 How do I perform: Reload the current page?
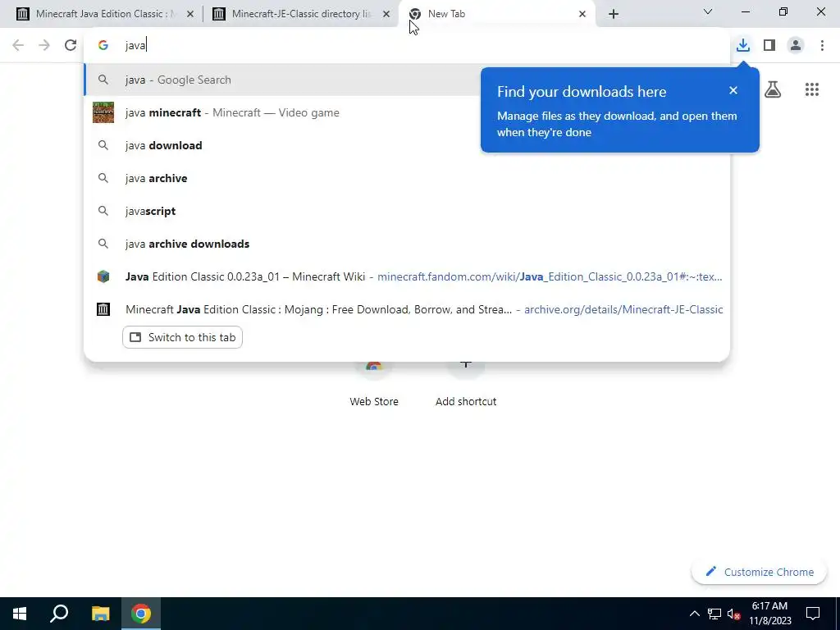[x=71, y=45]
